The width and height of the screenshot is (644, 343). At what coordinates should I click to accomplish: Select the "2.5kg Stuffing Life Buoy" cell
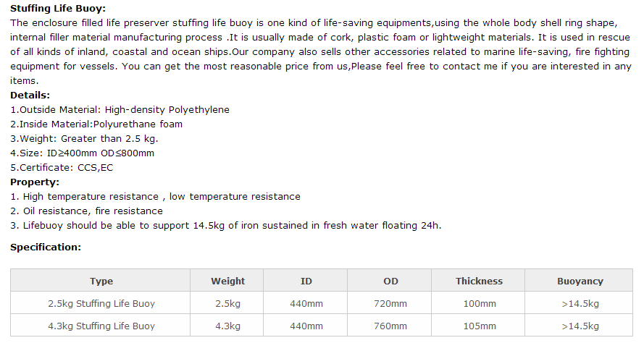coord(101,304)
